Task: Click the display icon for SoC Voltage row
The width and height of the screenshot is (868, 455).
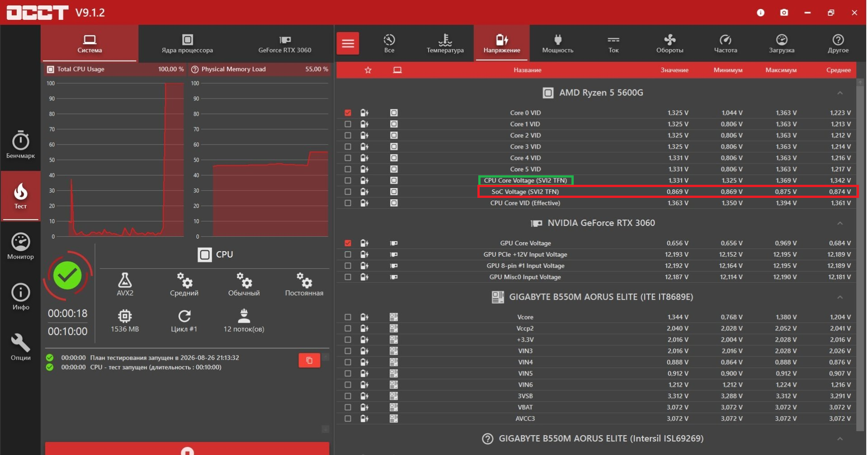Action: pyautogui.click(x=394, y=192)
